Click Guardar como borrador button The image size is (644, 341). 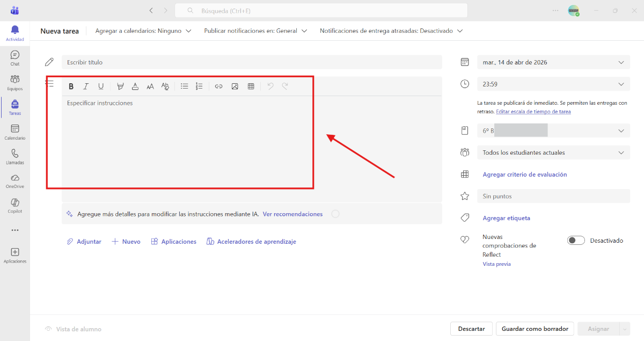(x=535, y=329)
